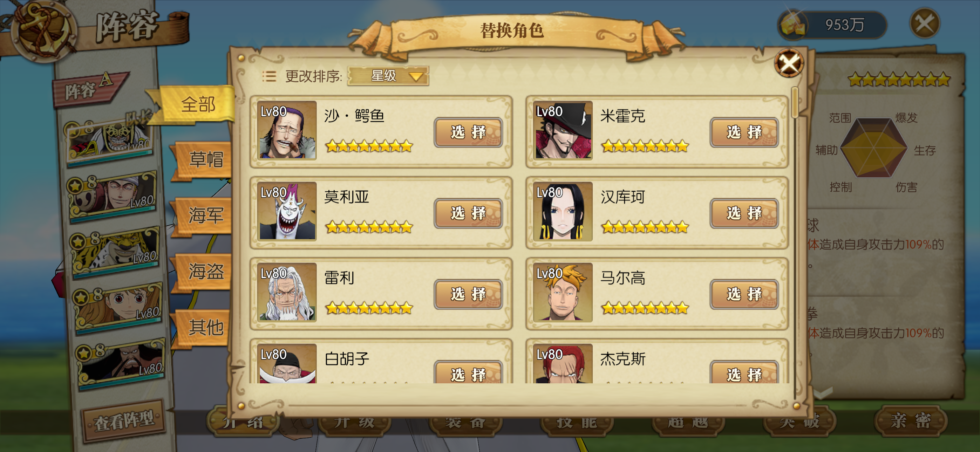Open the 查看阵型 formation view
Screen dimensions: 980x452
click(124, 421)
